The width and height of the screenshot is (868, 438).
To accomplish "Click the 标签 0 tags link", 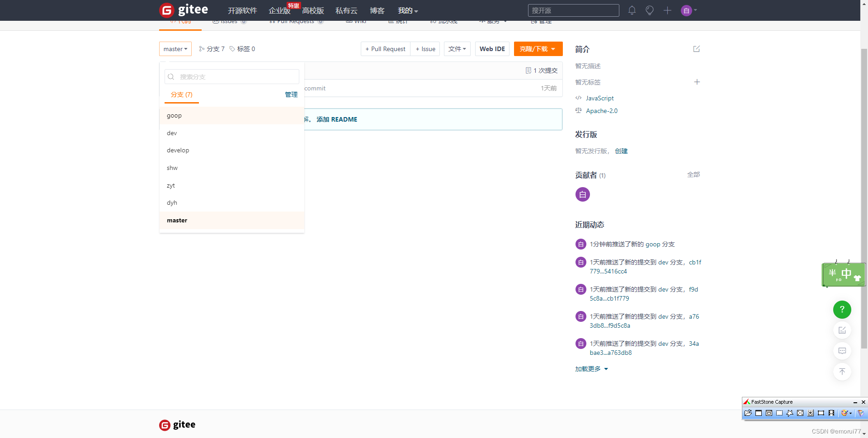I will pyautogui.click(x=242, y=49).
